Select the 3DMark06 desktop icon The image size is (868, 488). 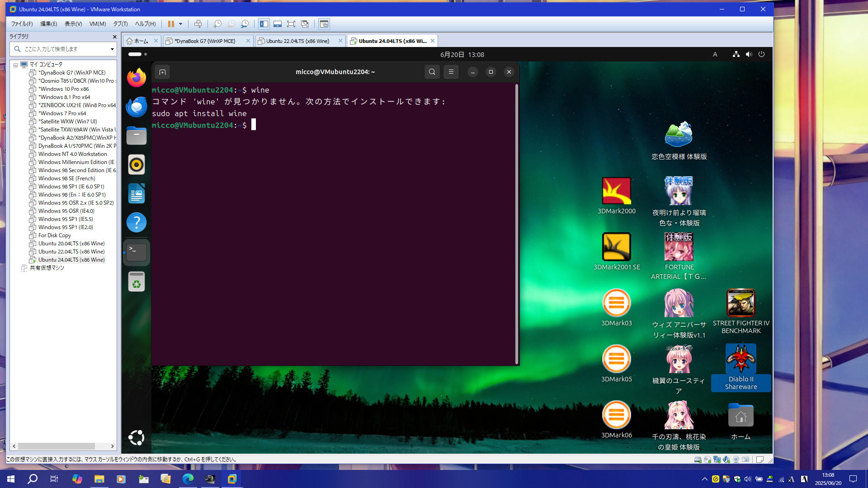click(x=617, y=420)
